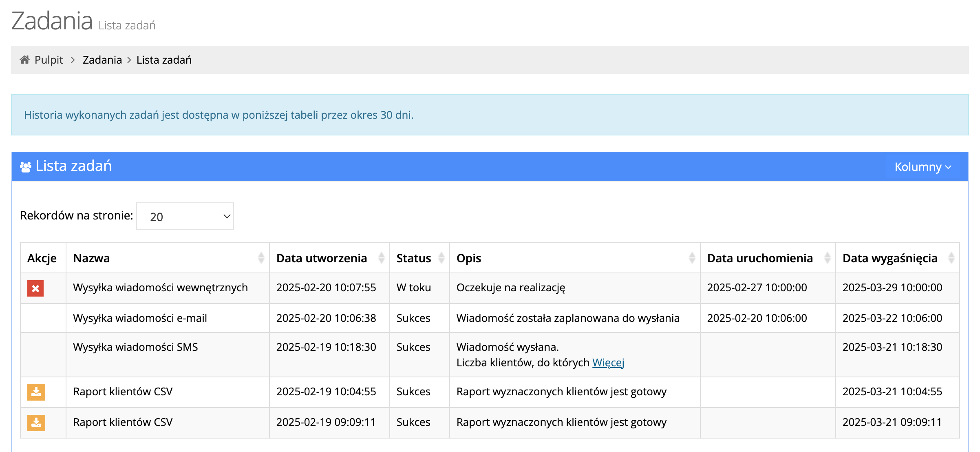Click expiry date 2025-03-21 10:04:55

pos(892,392)
